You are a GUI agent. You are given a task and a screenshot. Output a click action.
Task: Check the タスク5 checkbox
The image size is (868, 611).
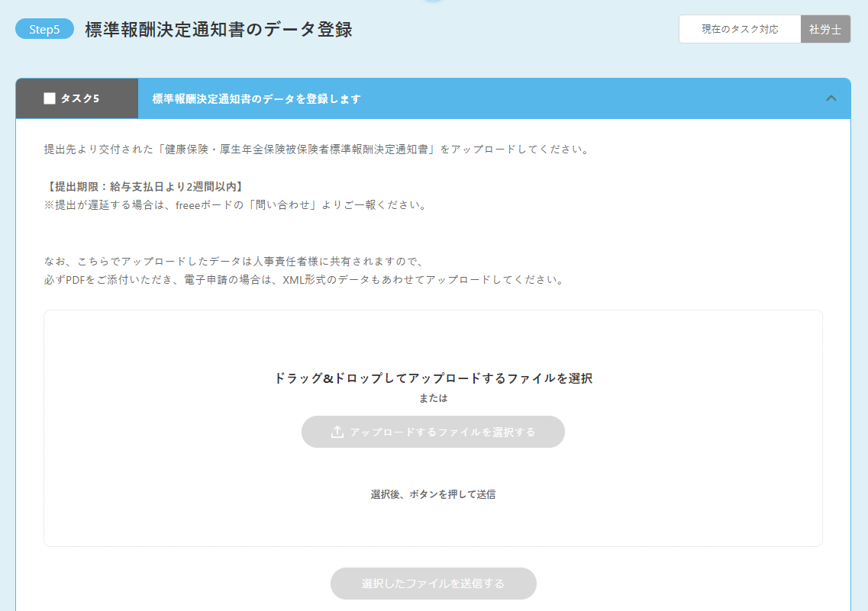pos(50,98)
